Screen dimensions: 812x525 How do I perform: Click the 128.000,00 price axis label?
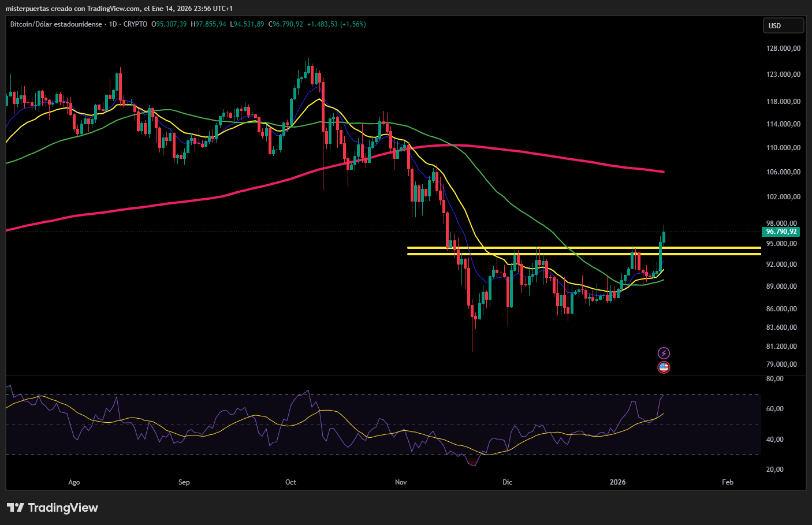783,49
